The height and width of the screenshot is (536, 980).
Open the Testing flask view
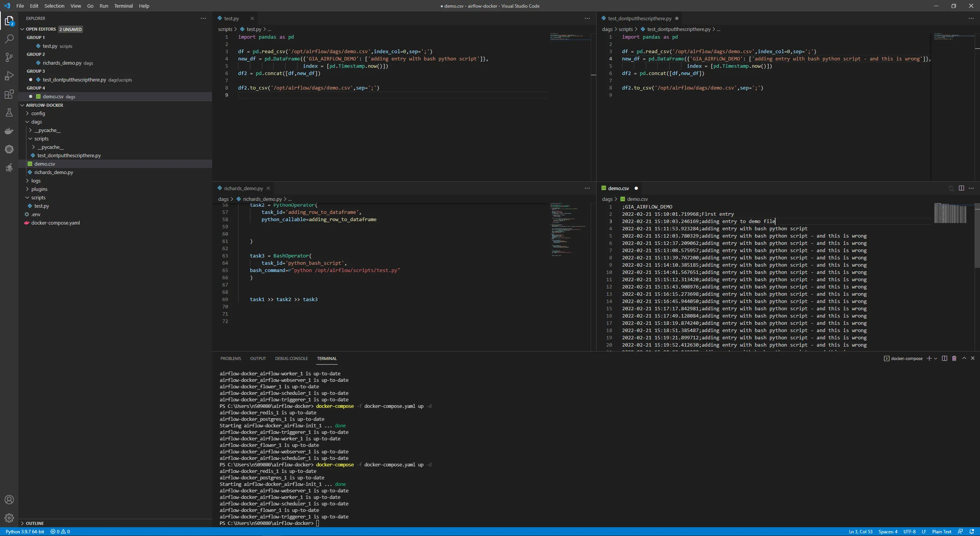[x=9, y=112]
